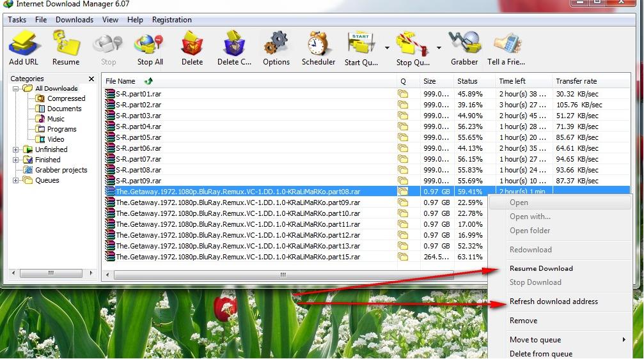Screen dimensions: 644x359
Task: Select the Video category icon
Action: [40, 139]
